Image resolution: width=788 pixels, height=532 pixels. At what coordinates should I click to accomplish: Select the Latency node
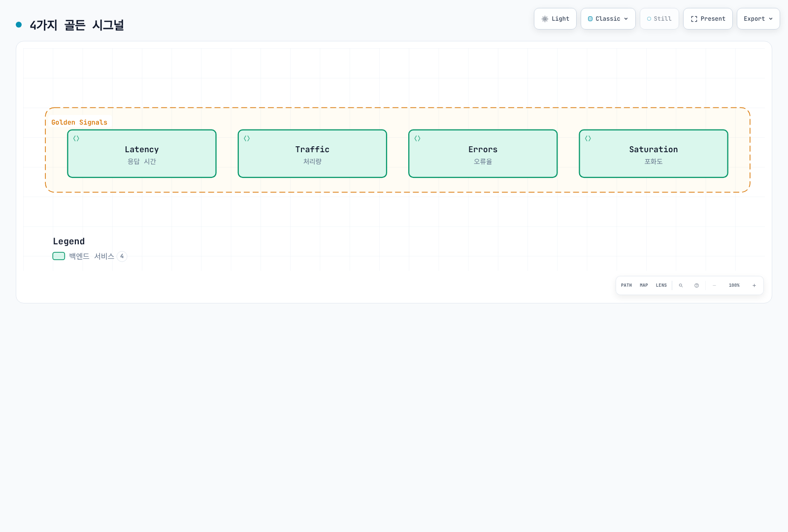142,154
